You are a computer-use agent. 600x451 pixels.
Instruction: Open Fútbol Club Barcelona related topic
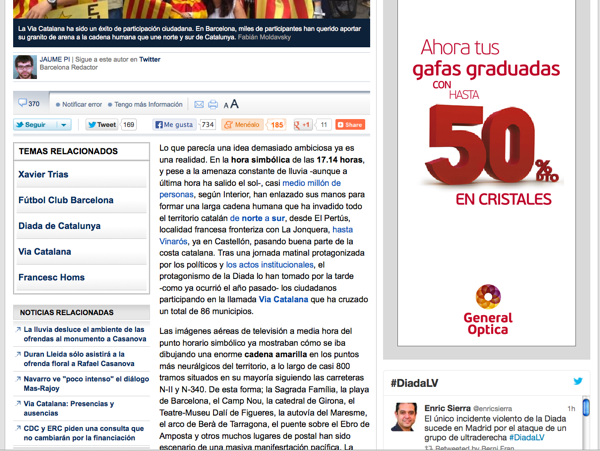(66, 200)
